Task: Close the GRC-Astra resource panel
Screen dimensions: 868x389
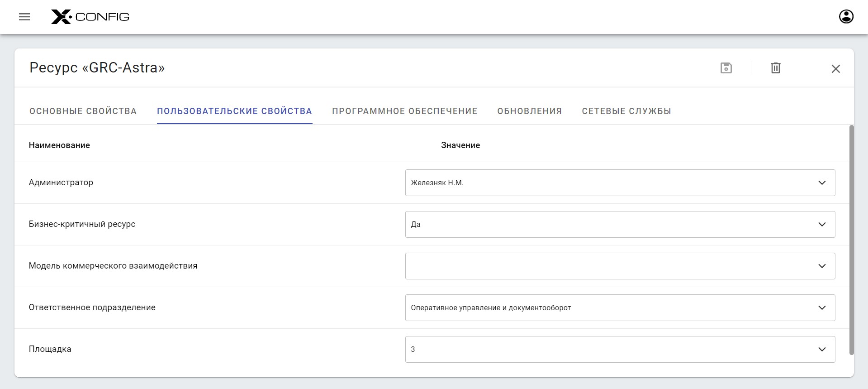Action: click(835, 69)
